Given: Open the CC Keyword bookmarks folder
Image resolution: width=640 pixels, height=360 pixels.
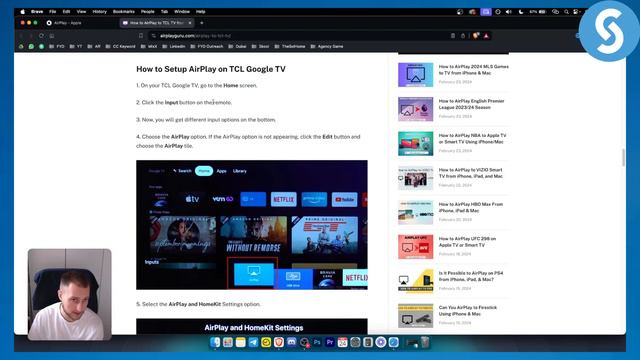Looking at the screenshot, I should (120, 47).
